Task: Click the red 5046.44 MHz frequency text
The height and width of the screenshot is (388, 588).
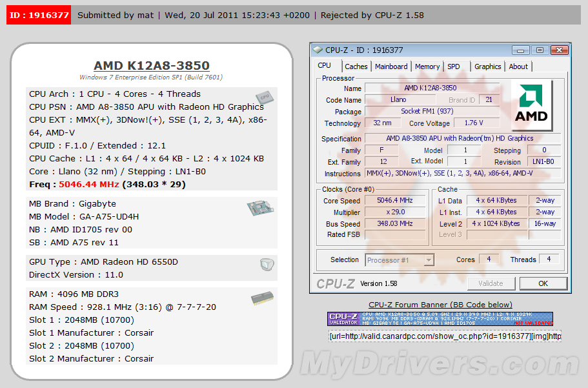Action: click(x=89, y=185)
